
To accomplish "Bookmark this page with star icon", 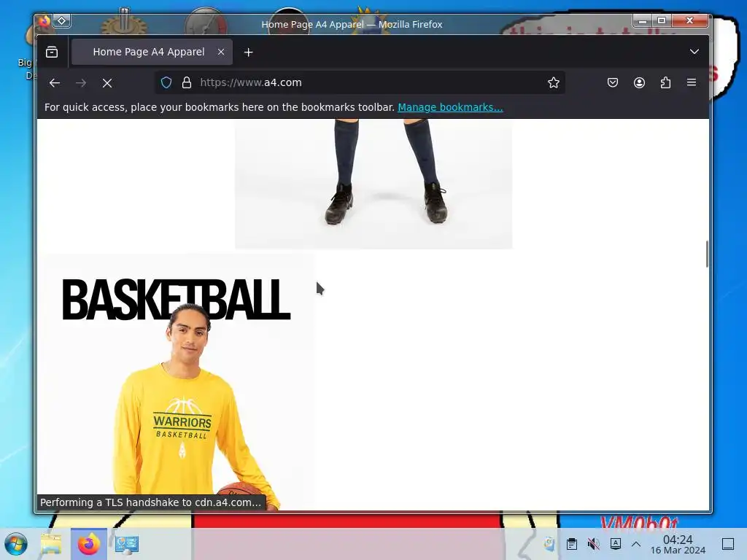I will [553, 82].
